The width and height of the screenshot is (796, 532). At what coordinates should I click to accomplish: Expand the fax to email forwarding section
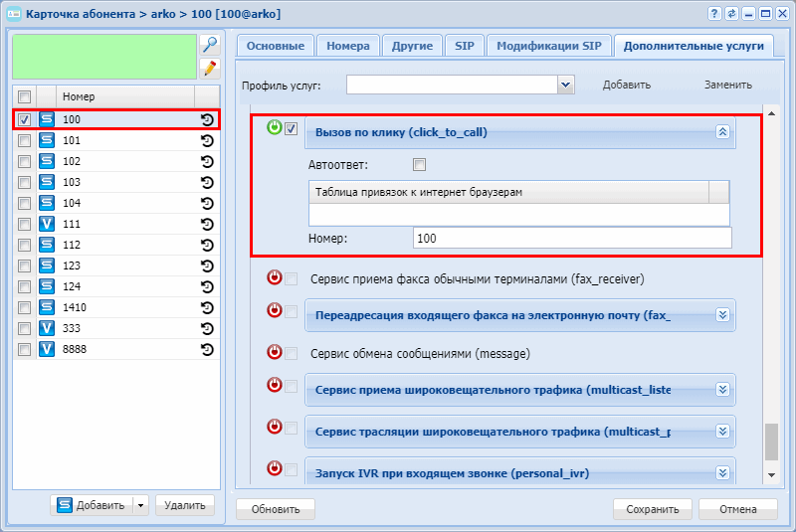[722, 315]
